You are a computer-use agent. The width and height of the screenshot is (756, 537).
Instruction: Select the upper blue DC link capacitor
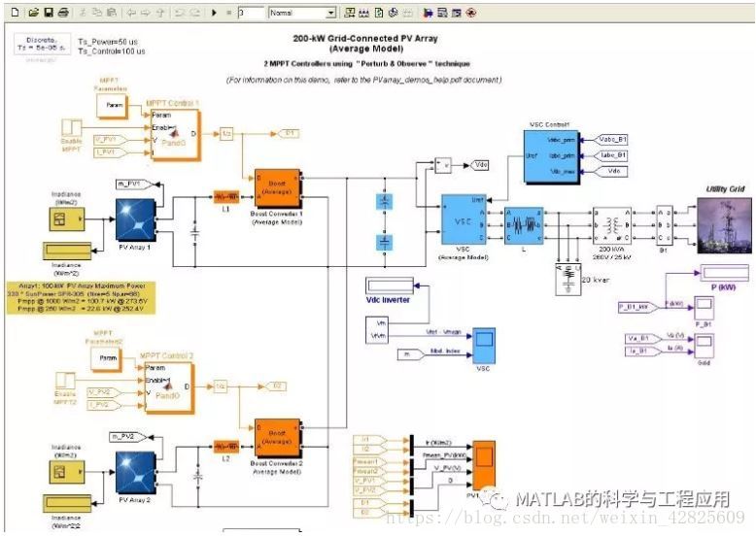[384, 201]
